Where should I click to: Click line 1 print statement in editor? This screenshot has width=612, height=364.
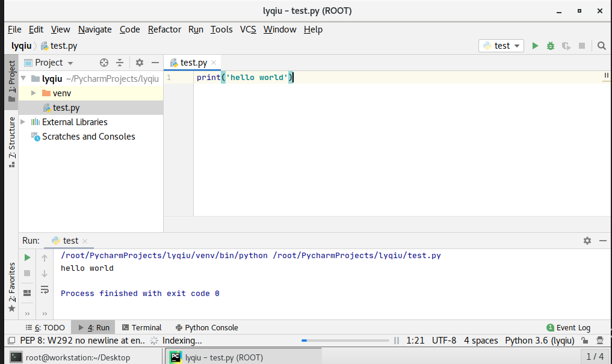[x=244, y=77]
